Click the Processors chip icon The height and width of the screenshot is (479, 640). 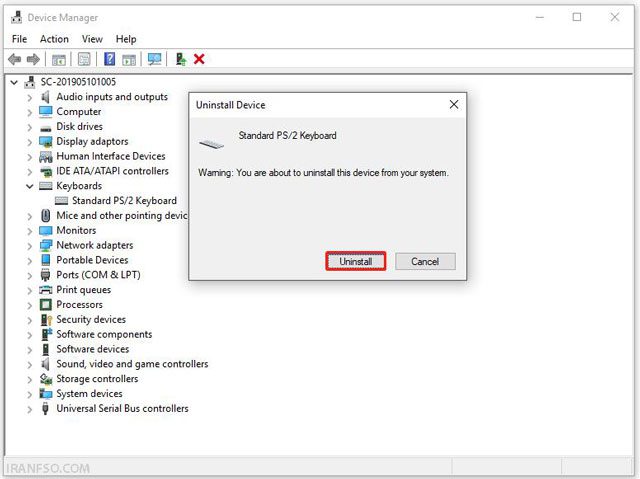pos(46,305)
